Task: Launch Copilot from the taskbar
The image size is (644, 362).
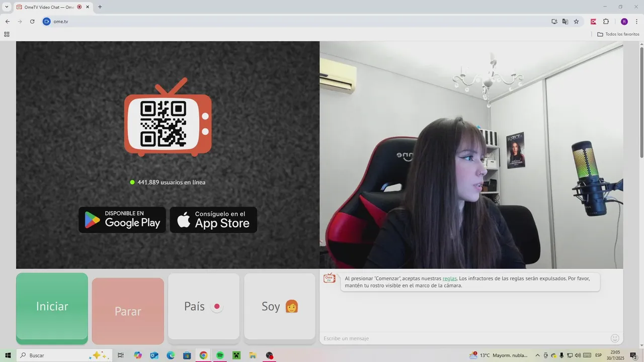Action: pyautogui.click(x=138, y=355)
